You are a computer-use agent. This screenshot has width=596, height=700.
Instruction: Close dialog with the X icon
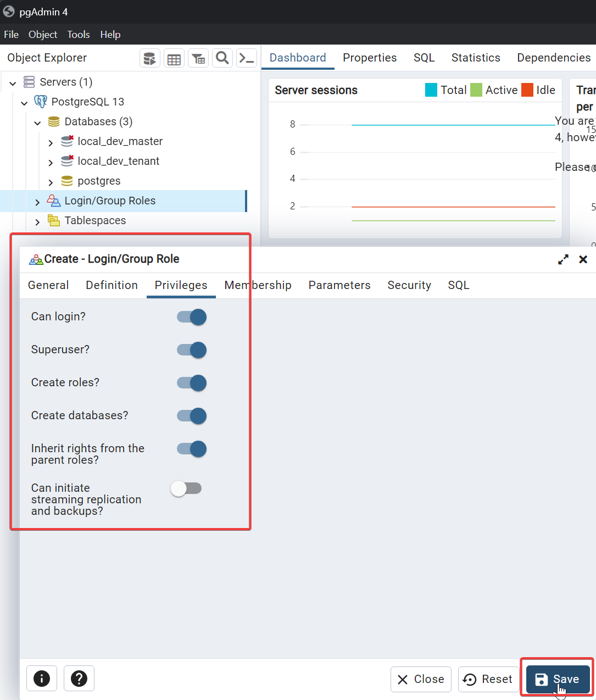tap(583, 259)
